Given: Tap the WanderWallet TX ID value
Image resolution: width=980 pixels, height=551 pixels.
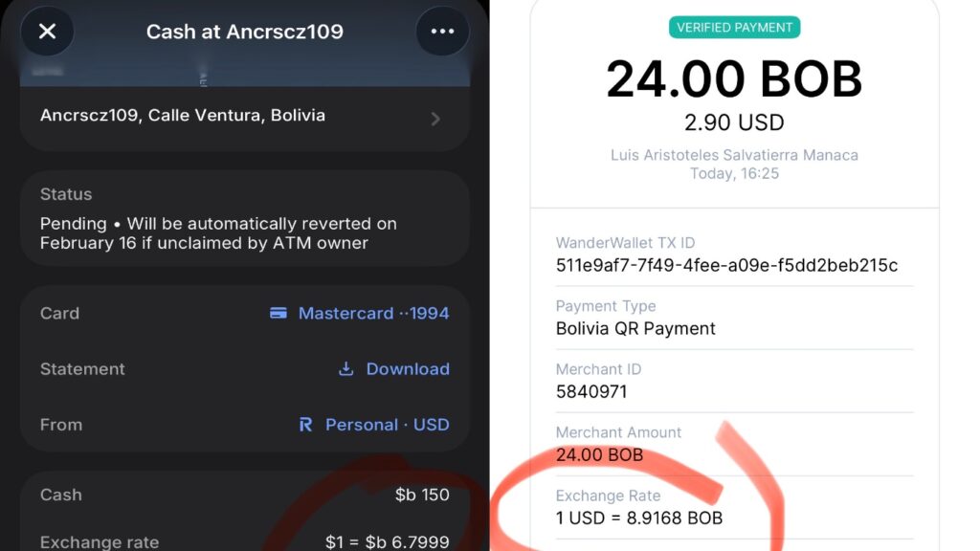Looking at the screenshot, I should 727,266.
